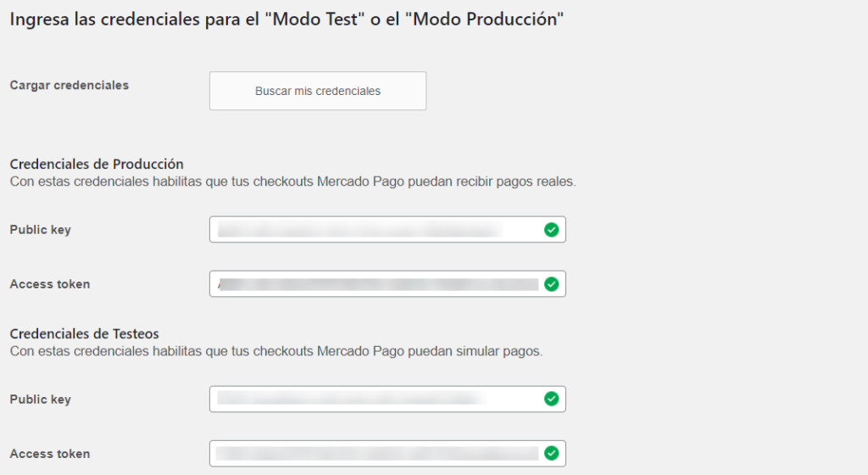The height and width of the screenshot is (475, 868).
Task: Click the Access token label under Testeos
Action: point(50,454)
